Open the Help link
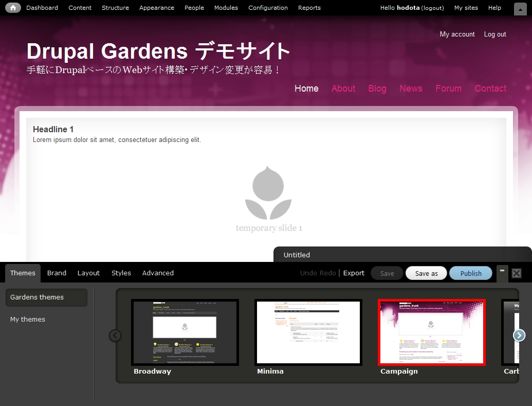Screen dimensions: 532x406 [x=494, y=8]
